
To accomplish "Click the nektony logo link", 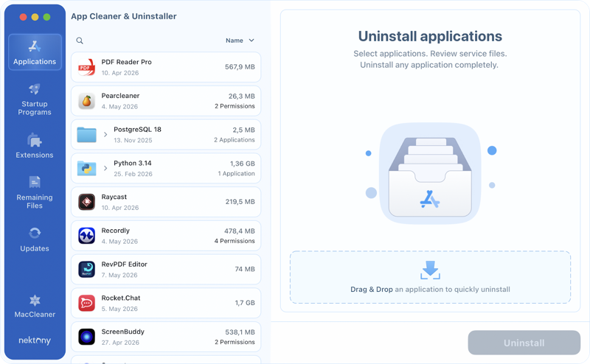I will 35,340.
